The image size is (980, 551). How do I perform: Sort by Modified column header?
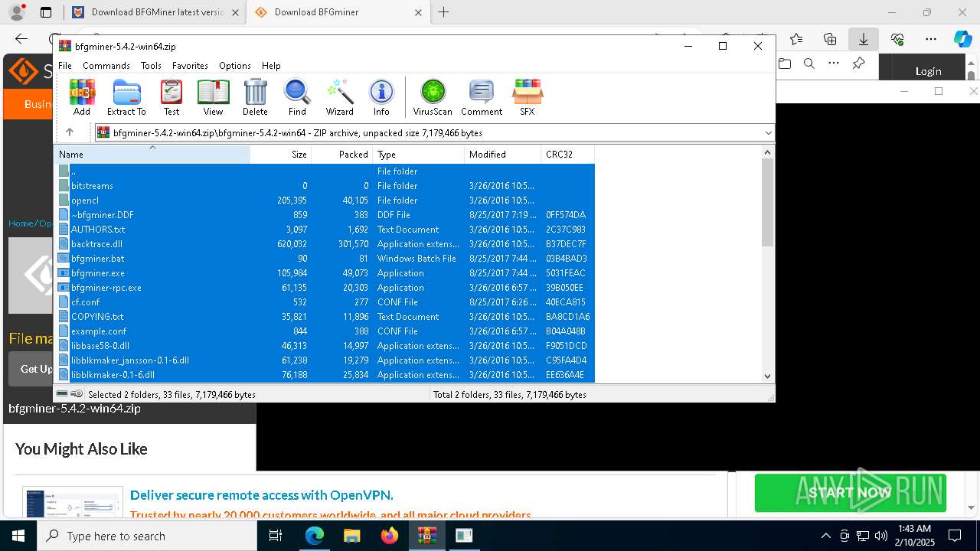coord(503,155)
